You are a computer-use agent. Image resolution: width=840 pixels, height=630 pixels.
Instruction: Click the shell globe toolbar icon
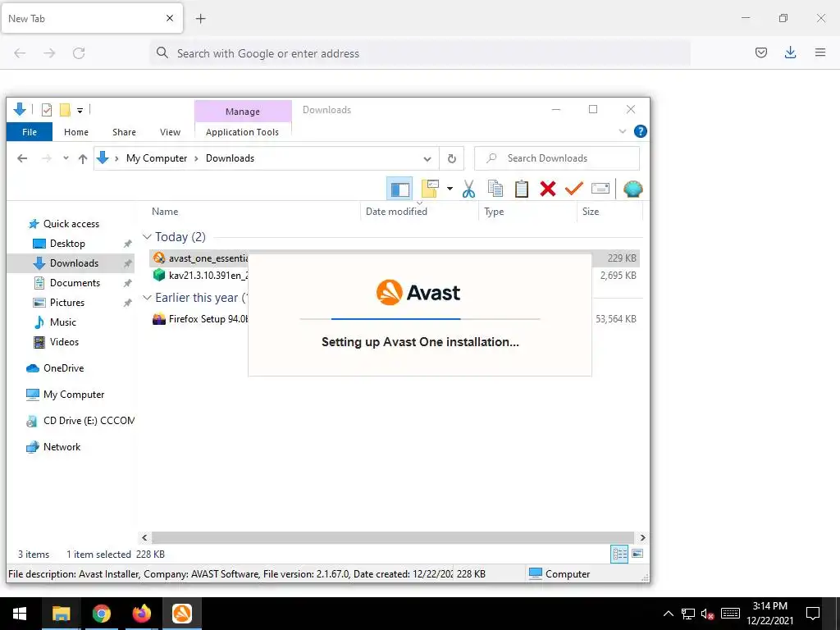pyautogui.click(x=633, y=189)
